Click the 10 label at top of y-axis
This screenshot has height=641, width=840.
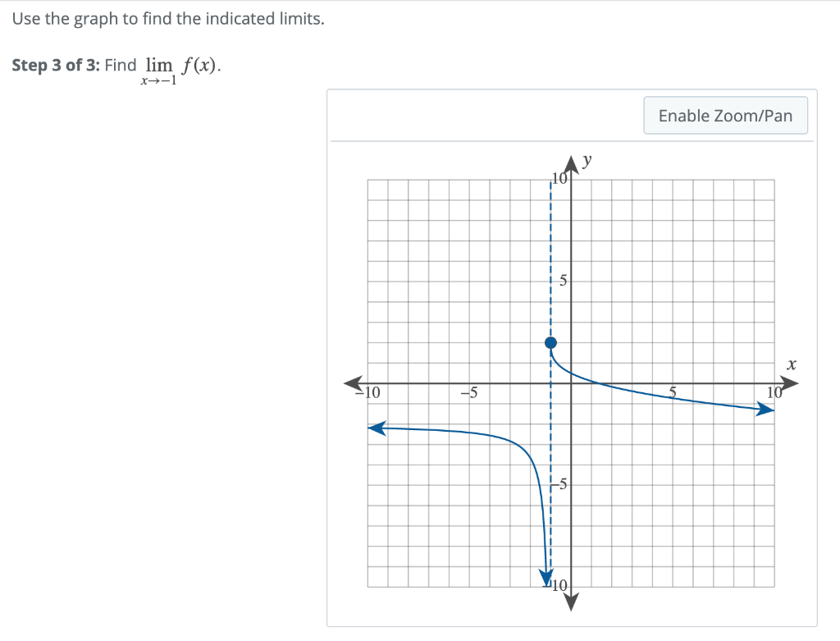559,177
